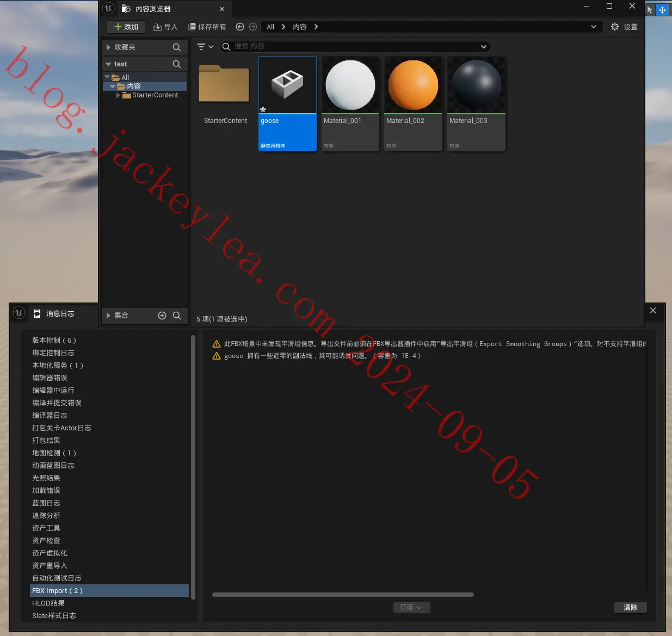Click search icon next to 收藏夹
This screenshot has height=636, width=672.
pos(177,47)
